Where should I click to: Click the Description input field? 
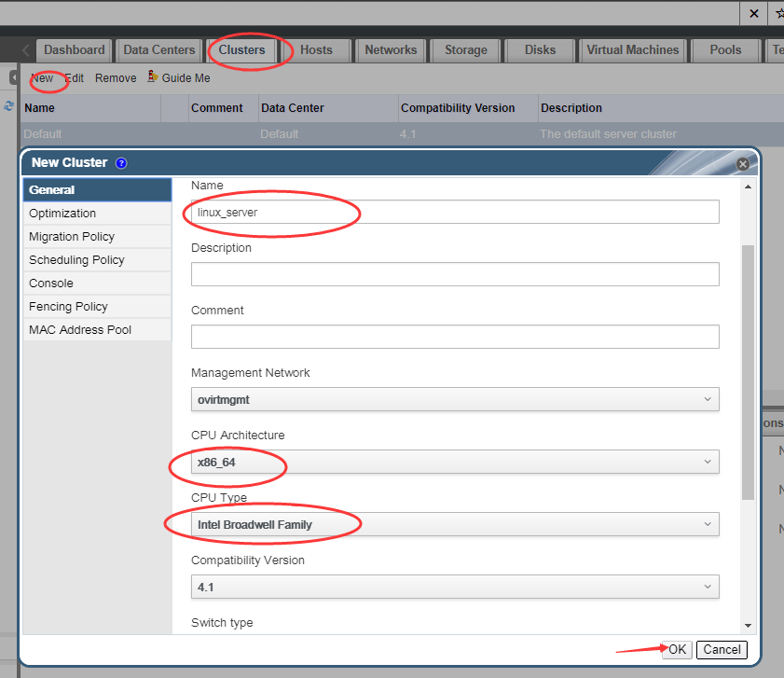pyautogui.click(x=455, y=274)
